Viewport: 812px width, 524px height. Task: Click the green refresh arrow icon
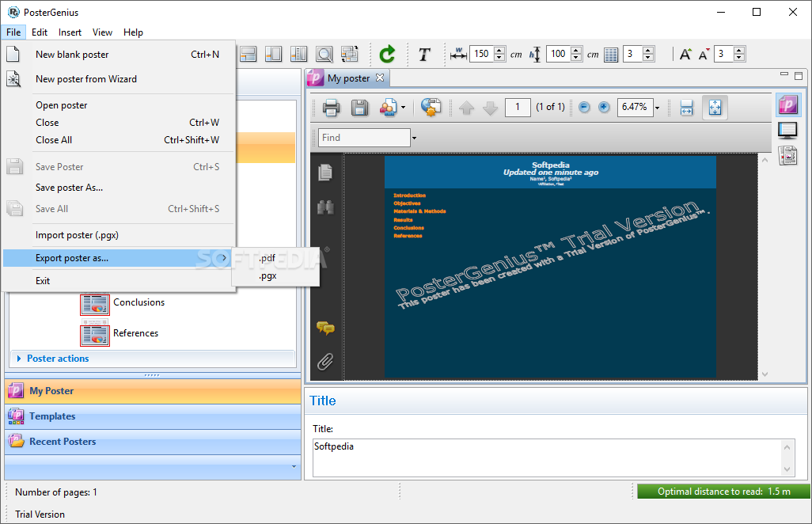(387, 54)
